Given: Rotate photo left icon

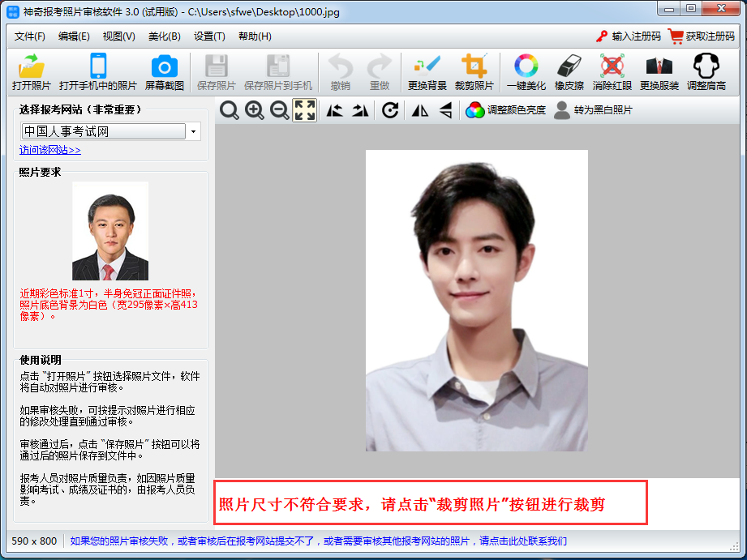Looking at the screenshot, I should 334,110.
